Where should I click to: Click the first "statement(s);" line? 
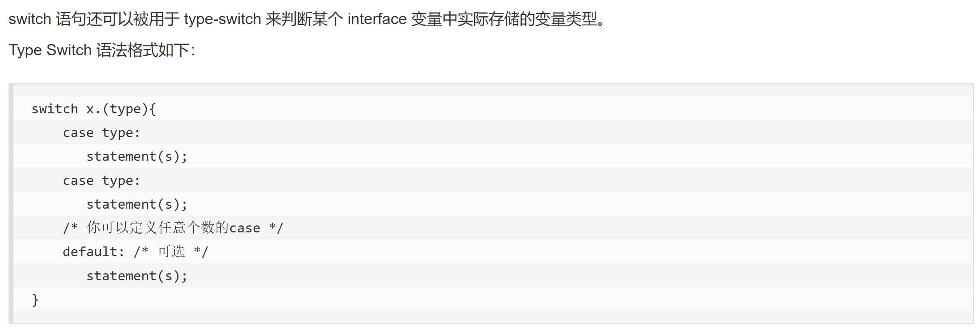[137, 157]
